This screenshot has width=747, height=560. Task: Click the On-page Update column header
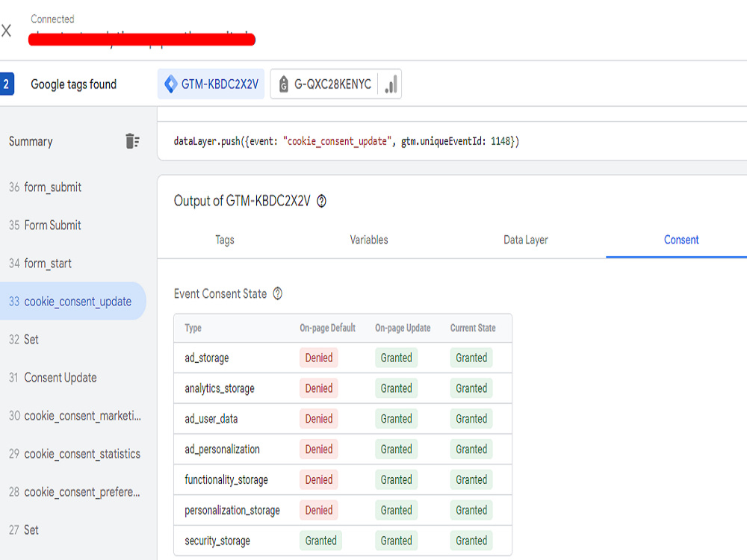click(403, 328)
